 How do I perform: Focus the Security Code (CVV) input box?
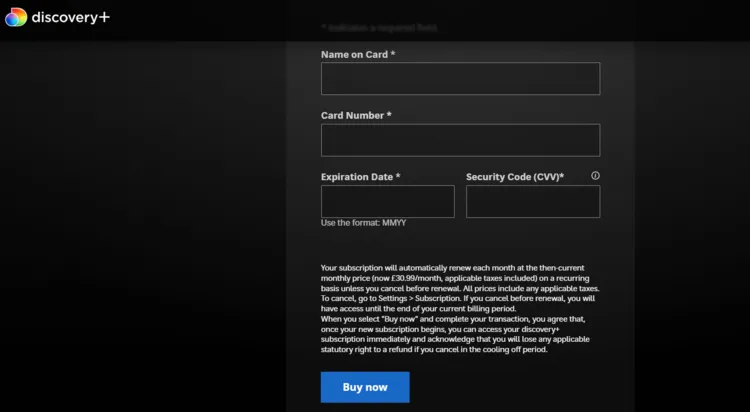(x=532, y=201)
